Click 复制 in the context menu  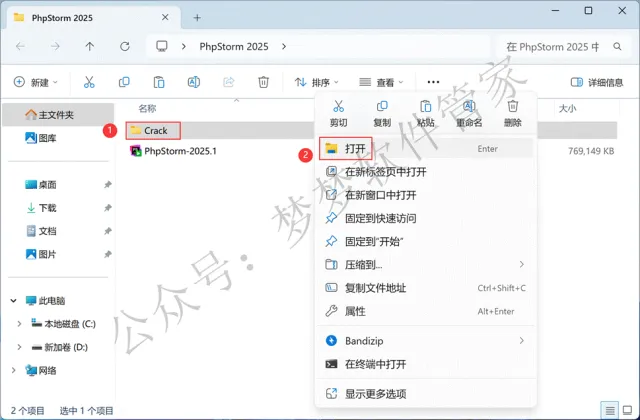(x=382, y=113)
